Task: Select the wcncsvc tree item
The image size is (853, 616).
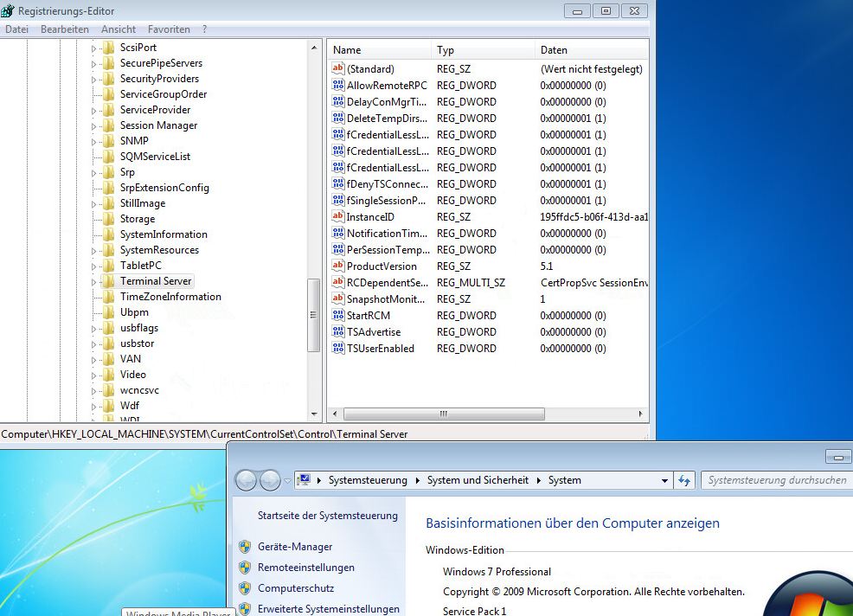Action: [x=140, y=389]
